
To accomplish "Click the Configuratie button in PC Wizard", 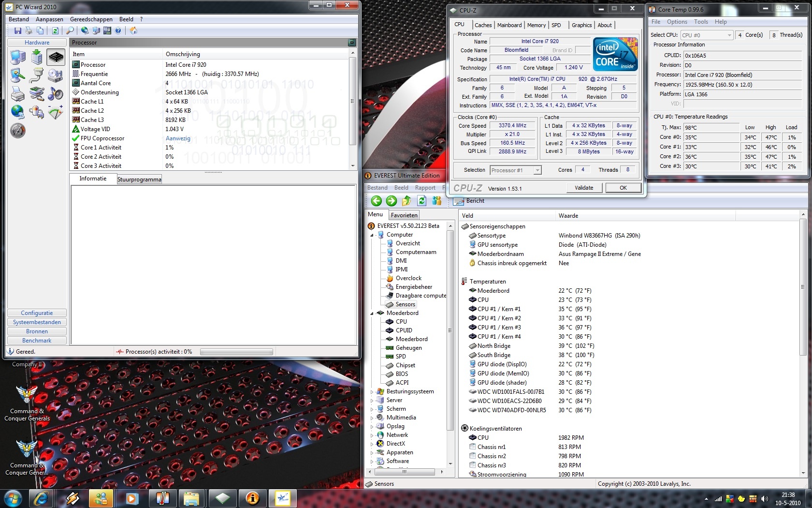I will [37, 313].
